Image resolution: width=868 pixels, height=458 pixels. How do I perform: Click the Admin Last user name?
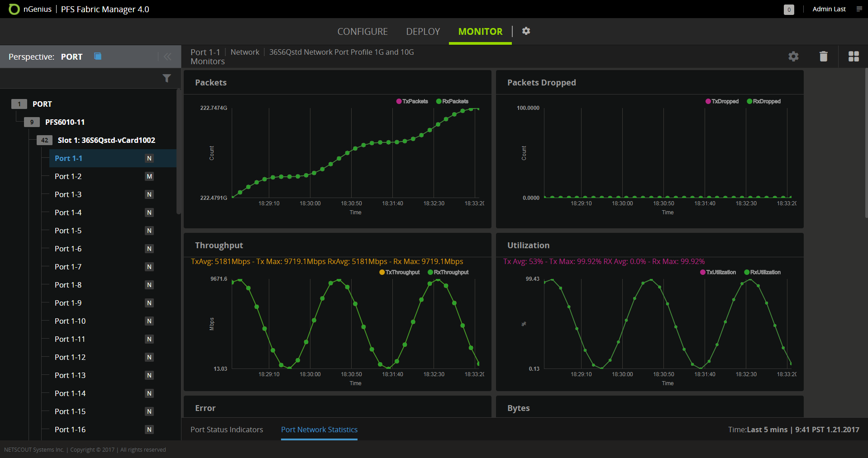coord(829,9)
